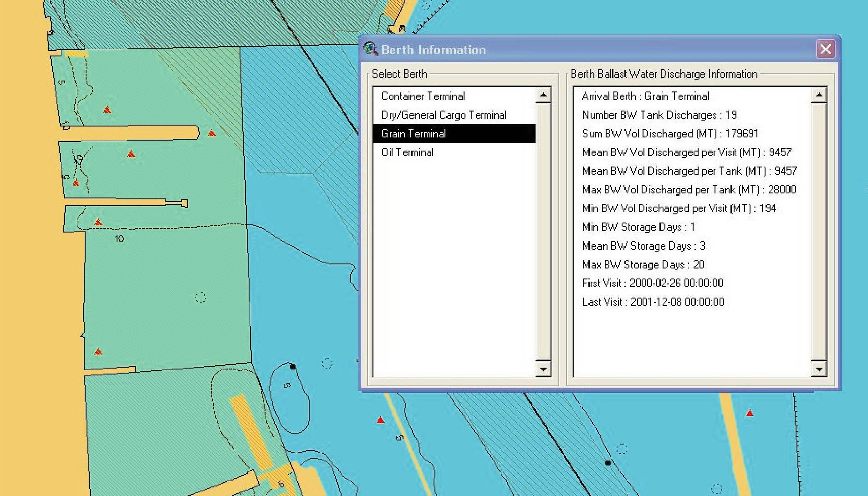Click the depth label 10 on the map
The width and height of the screenshot is (868, 496).
[119, 238]
